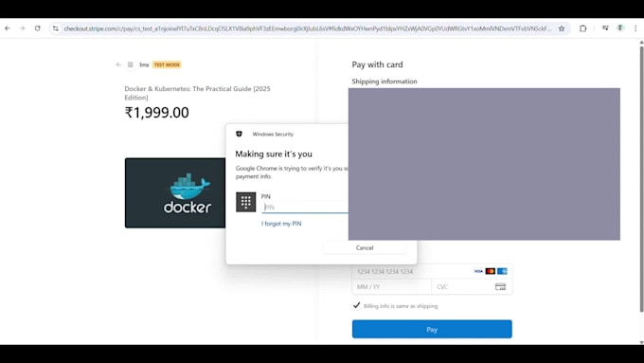Screen dimensions: 644x363
Task: Click the 'Shipping information' label
Action: 385,82
